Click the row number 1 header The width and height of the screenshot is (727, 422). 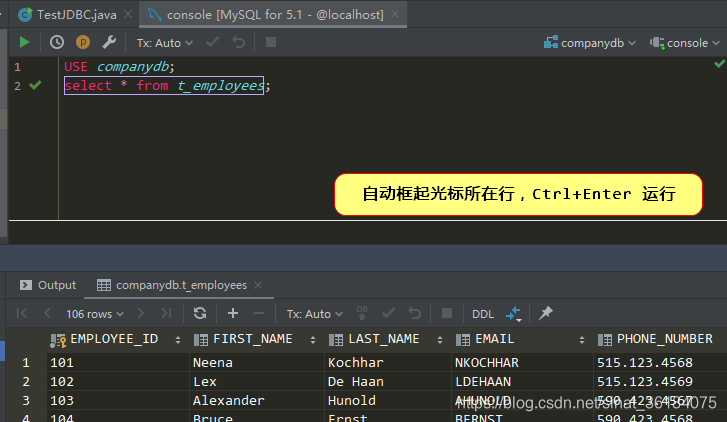click(x=26, y=363)
